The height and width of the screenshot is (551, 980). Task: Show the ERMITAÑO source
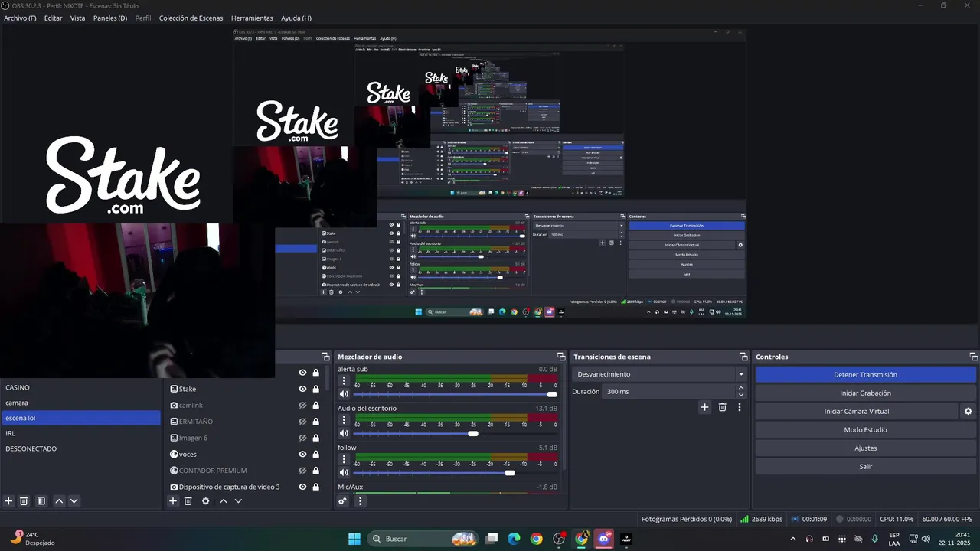pos(302,422)
